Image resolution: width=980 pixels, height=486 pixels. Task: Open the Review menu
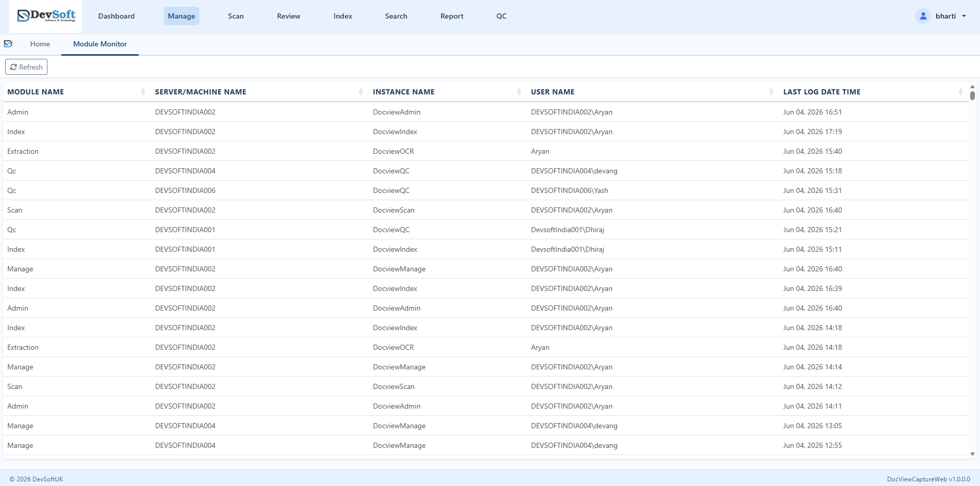click(289, 16)
